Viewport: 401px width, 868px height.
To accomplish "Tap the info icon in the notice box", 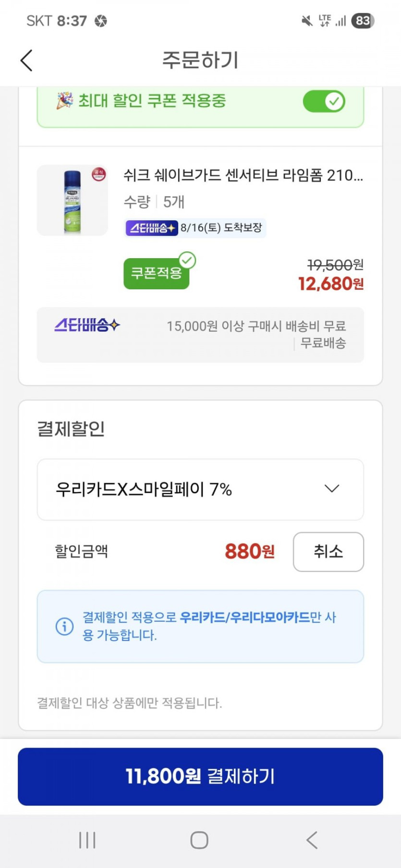I will tap(64, 626).
